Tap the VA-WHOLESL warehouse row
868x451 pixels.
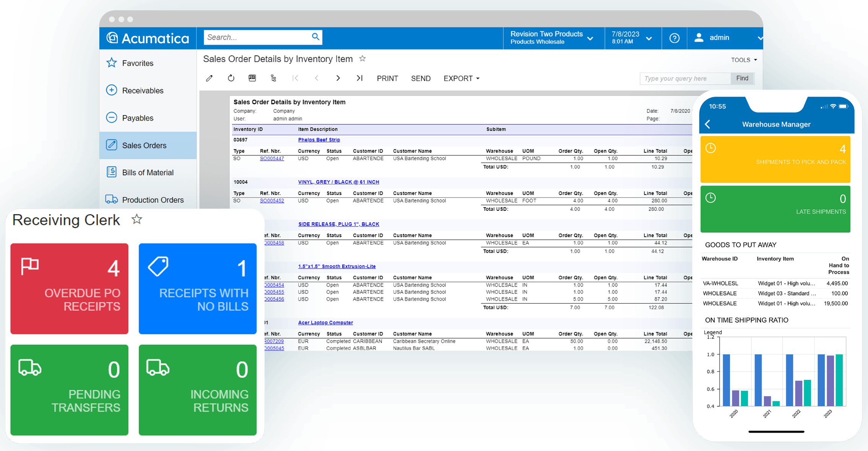pos(775,283)
